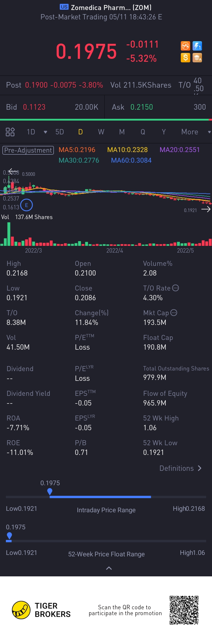Tap the 52 Wk High value 1.06
212x644 pixels.
click(150, 428)
